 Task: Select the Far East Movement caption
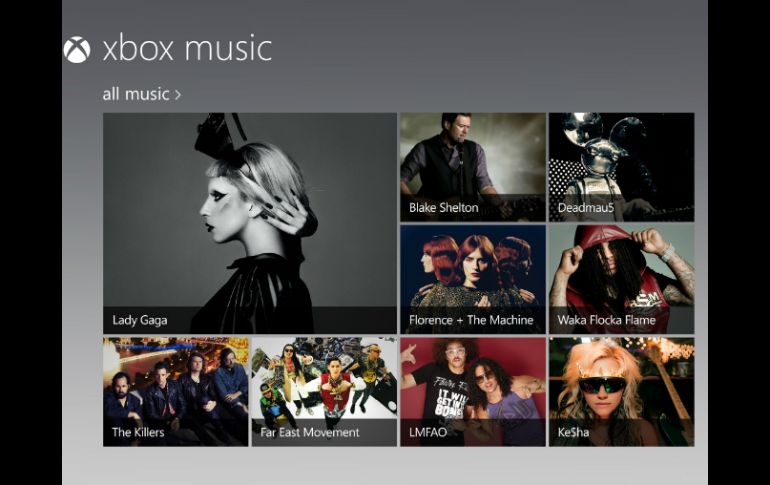(310, 433)
